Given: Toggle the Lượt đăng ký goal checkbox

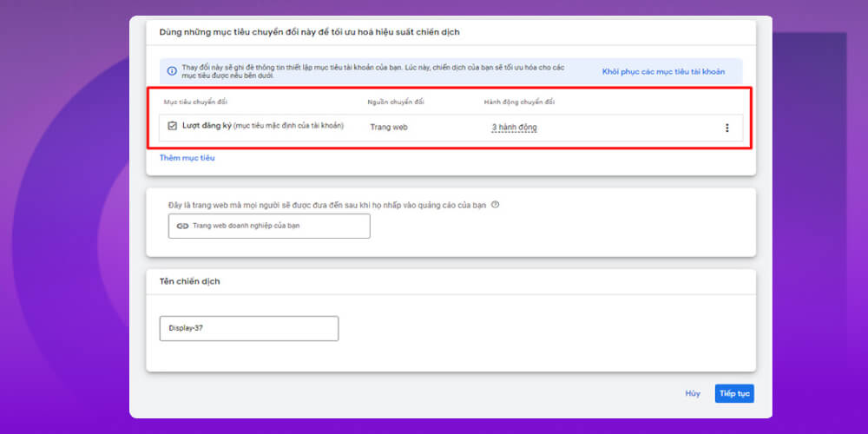Looking at the screenshot, I should click(x=172, y=127).
